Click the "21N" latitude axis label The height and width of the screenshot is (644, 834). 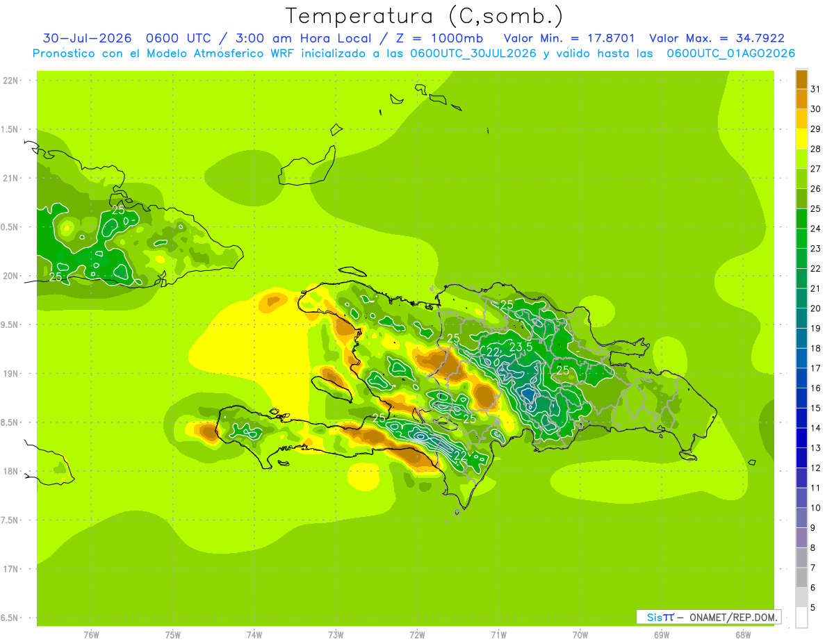click(10, 179)
